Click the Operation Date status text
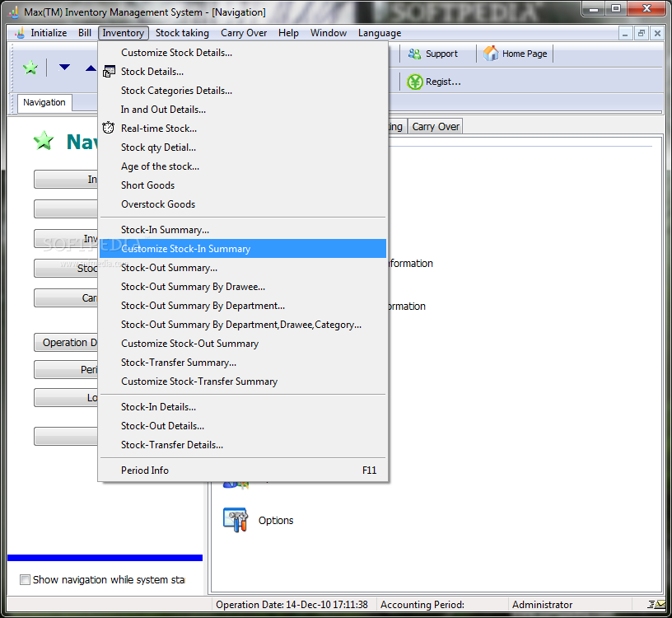This screenshot has height=618, width=672. point(292,605)
